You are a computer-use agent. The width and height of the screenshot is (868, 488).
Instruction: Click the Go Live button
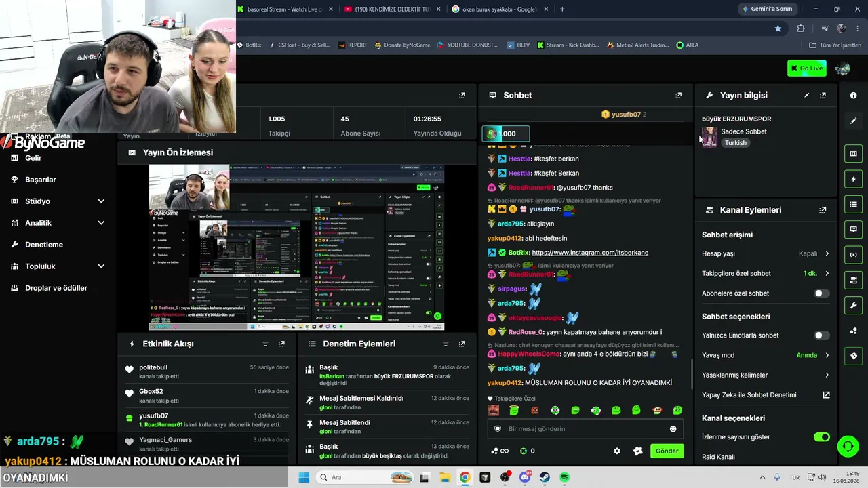[807, 68]
